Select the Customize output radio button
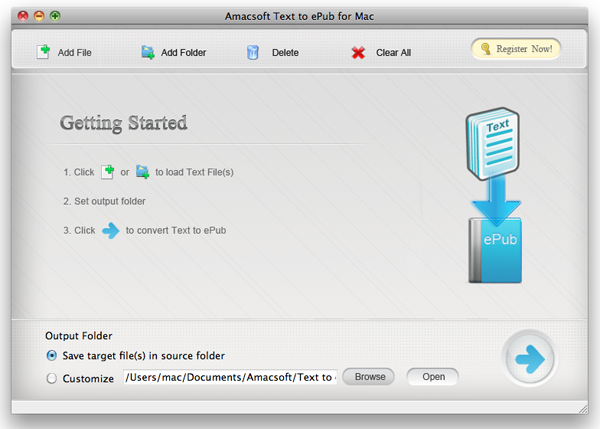 coord(51,378)
